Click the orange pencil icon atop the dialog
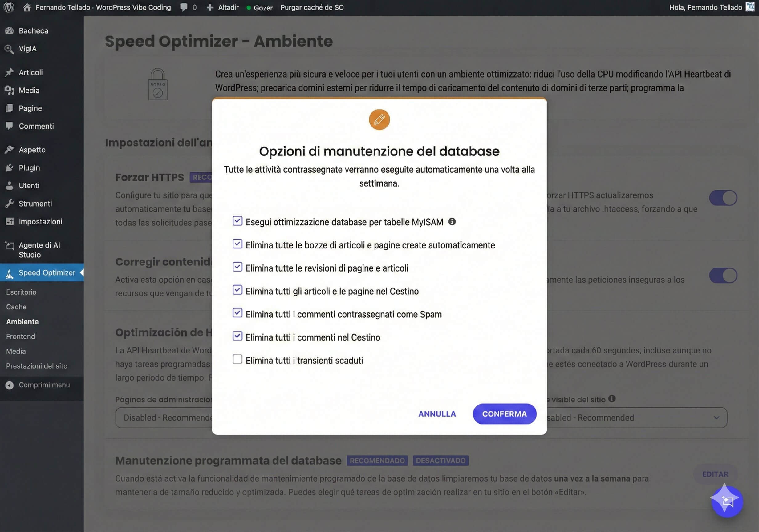The width and height of the screenshot is (759, 532). [379, 119]
